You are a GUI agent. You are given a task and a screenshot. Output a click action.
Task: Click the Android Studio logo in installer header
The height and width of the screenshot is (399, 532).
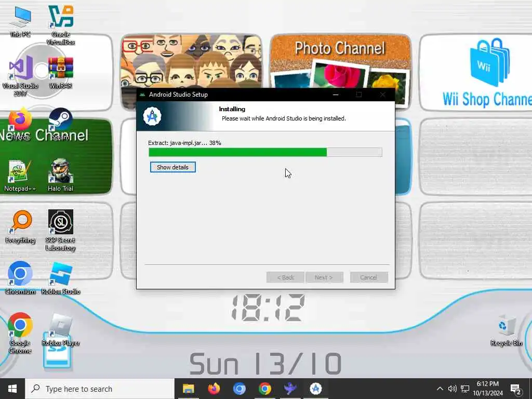click(152, 116)
